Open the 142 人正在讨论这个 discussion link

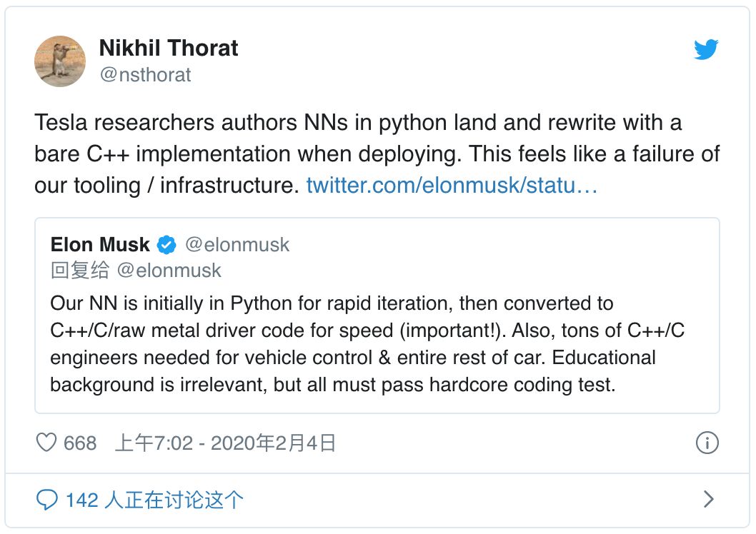click(154, 500)
